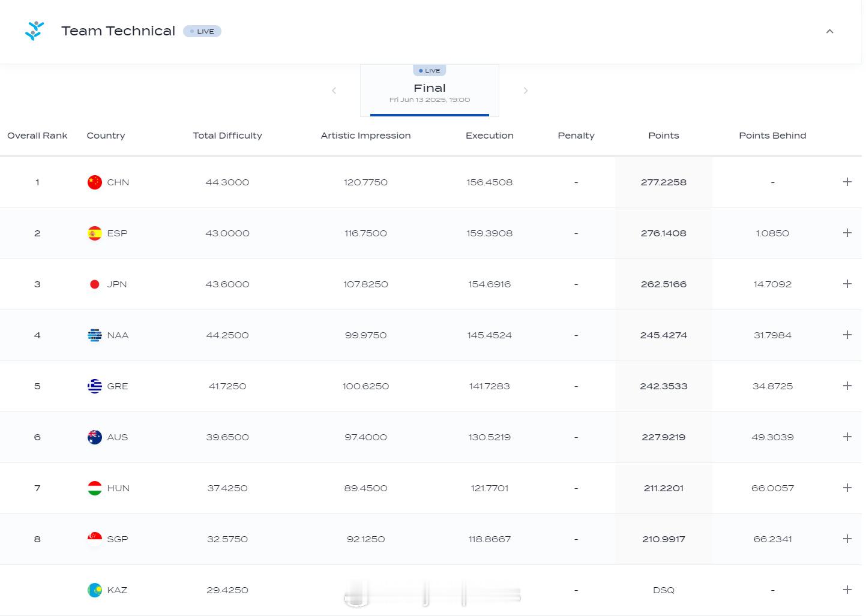Click the SGP country code
Viewport: 866px width, 616px height.
coord(118,539)
